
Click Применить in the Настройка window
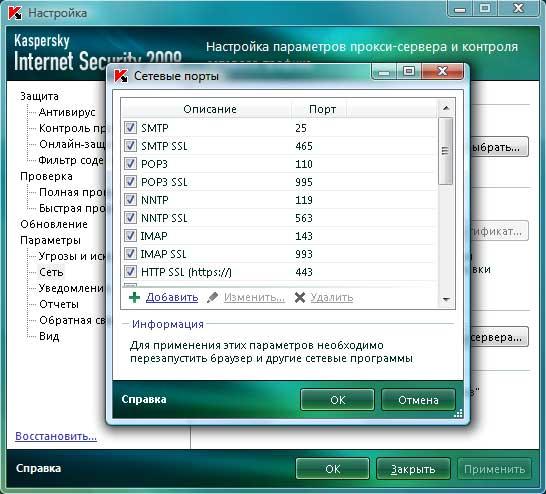click(494, 469)
